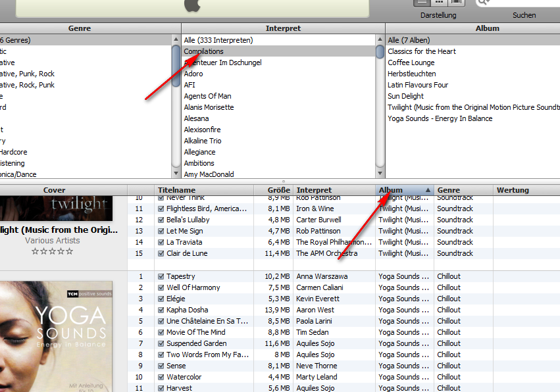Select "Alle (7 Alben)" in Album list

(x=473, y=40)
